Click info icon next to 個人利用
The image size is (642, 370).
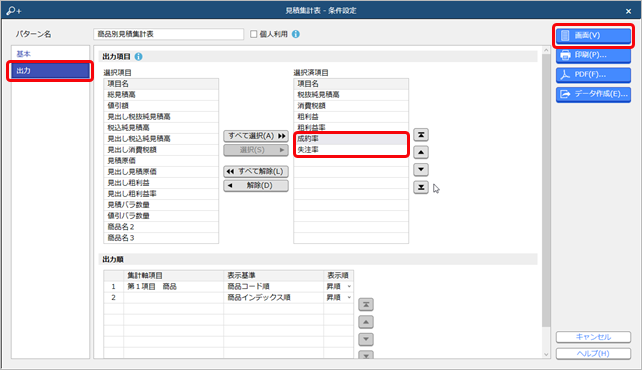click(x=296, y=34)
